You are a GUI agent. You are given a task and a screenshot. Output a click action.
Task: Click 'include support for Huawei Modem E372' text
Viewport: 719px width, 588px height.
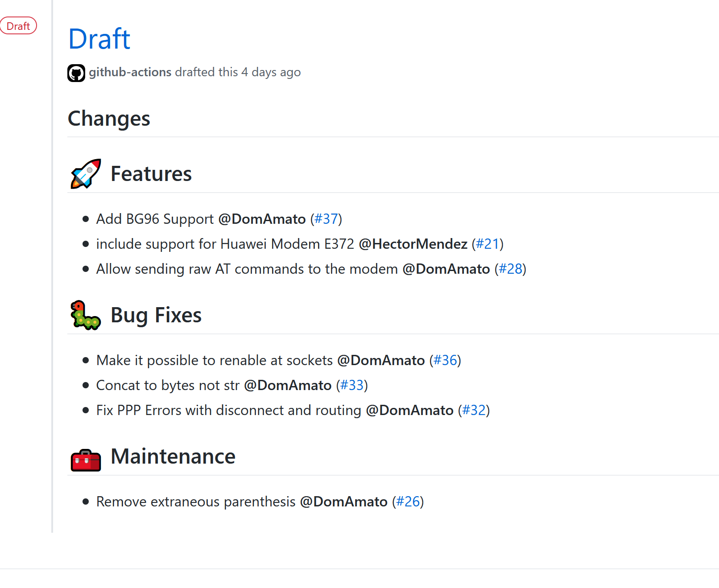[x=225, y=244]
